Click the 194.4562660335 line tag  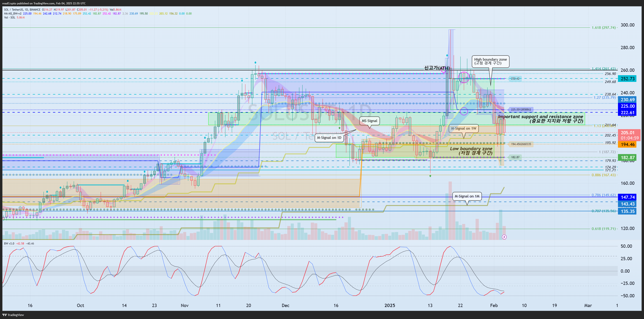[x=521, y=144]
